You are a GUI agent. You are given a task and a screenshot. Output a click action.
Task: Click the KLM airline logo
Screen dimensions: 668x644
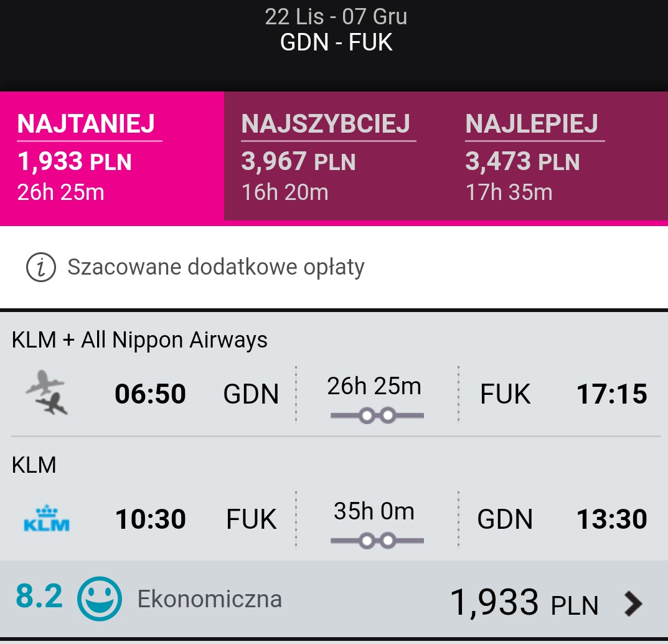(47, 518)
